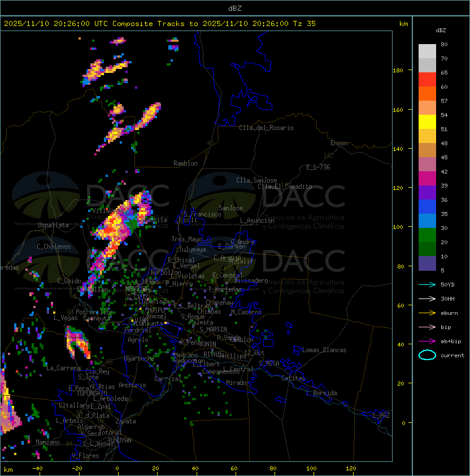Click the M_Caseros map label
The width and height of the screenshot is (470, 476).
(x=246, y=312)
